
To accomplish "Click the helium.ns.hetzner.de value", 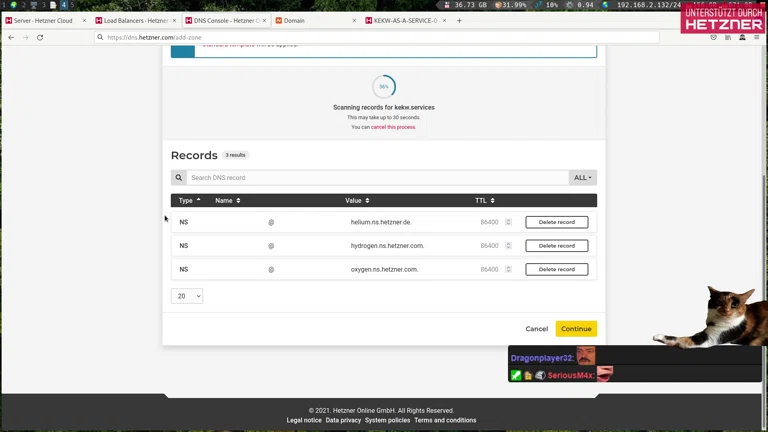I will point(381,222).
